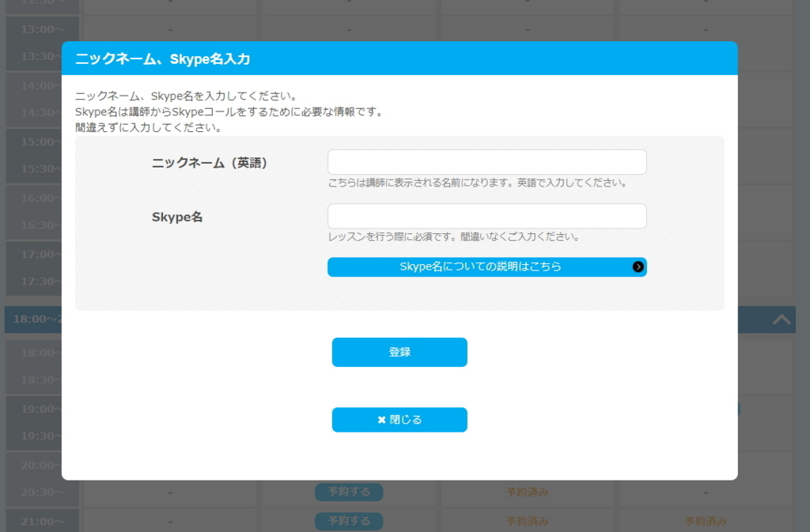This screenshot has height=532, width=810.
Task: Collapse the 18:00 section chevron behind dialog
Action: pos(781,319)
